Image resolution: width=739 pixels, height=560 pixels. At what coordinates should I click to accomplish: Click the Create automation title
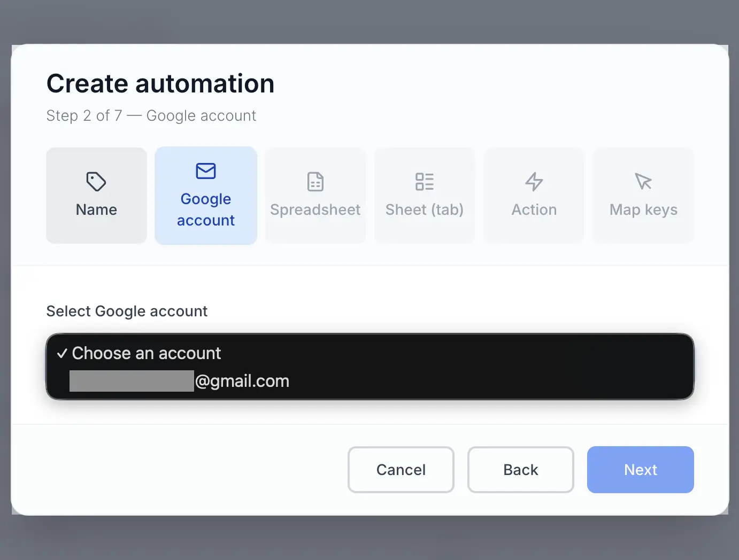coord(160,83)
